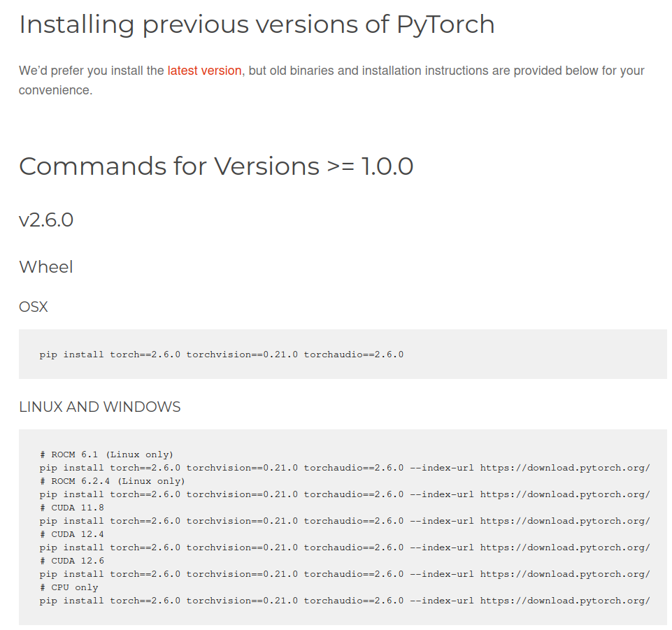Click the 'We'd prefer you install the' intro text
The height and width of the screenshot is (630, 672).
92,71
